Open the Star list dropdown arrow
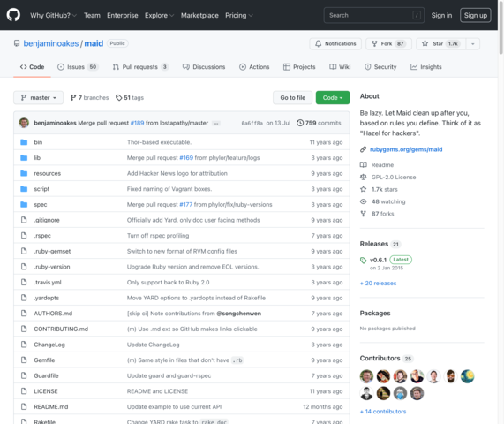Screen dimensions: 504x424 click(x=472, y=44)
